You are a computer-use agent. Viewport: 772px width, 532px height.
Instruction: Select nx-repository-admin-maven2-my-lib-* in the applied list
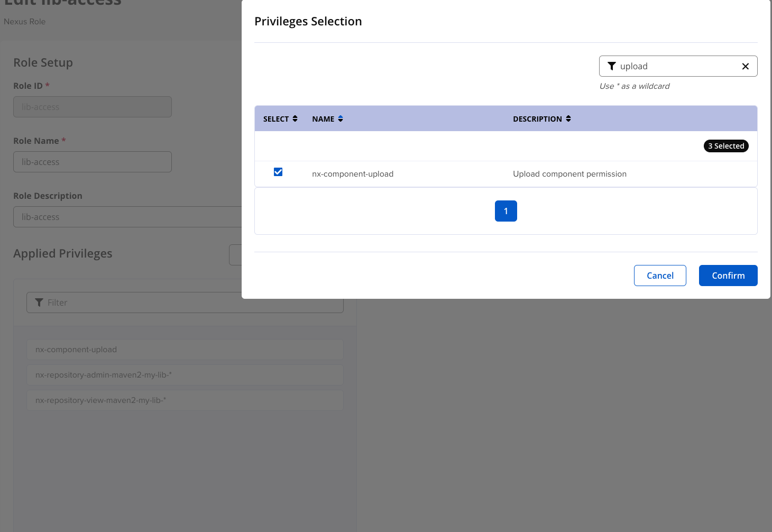click(185, 375)
